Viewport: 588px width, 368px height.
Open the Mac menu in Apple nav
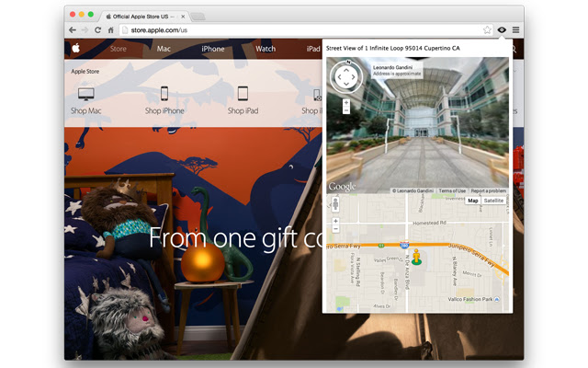[x=164, y=49]
